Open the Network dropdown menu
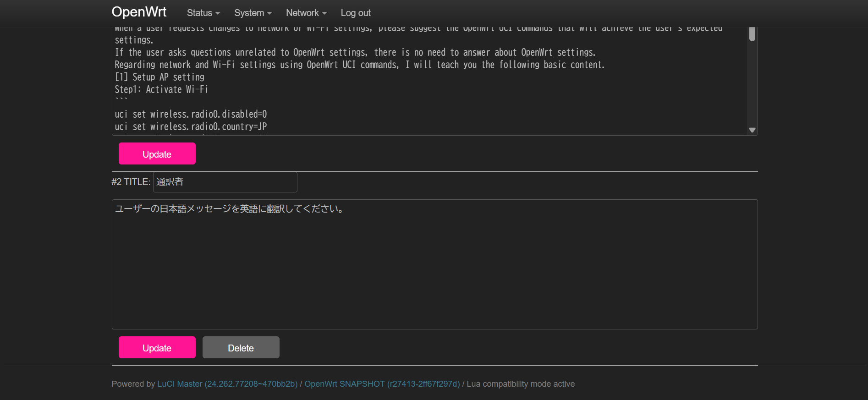The width and height of the screenshot is (868, 400). pyautogui.click(x=306, y=13)
